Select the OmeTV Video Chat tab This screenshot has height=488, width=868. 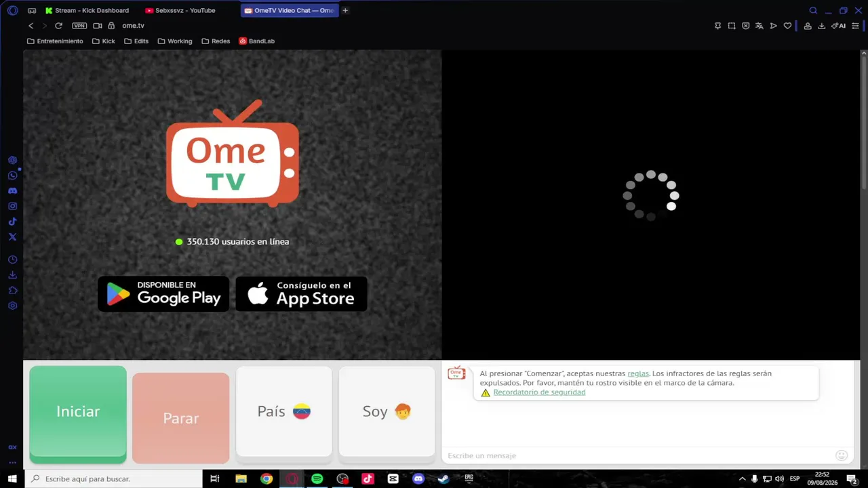coord(290,10)
